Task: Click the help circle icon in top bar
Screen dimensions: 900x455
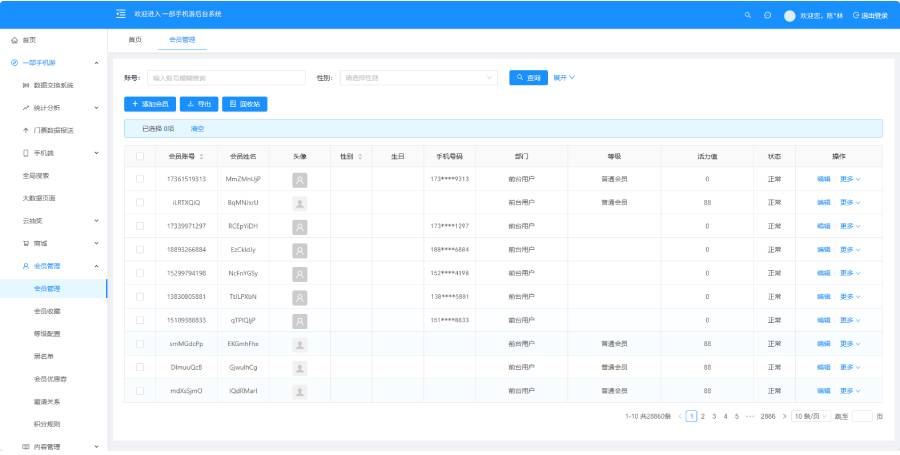Action: [767, 15]
